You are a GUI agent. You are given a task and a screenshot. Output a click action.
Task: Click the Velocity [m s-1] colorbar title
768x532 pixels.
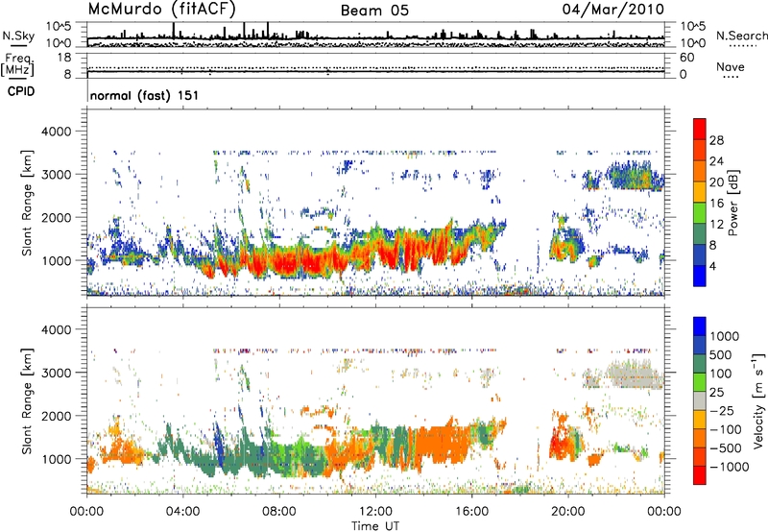click(758, 400)
